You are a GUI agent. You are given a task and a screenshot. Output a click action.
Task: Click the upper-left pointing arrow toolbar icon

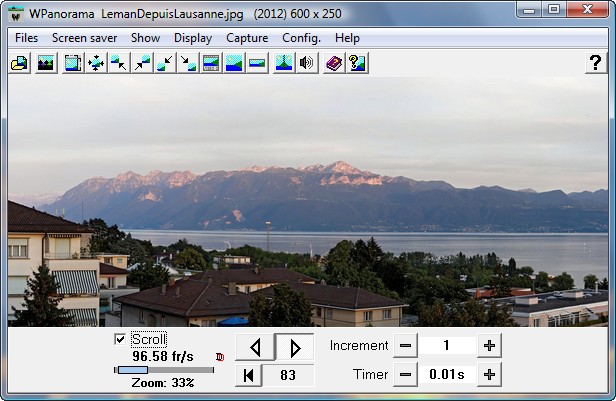click(119, 63)
